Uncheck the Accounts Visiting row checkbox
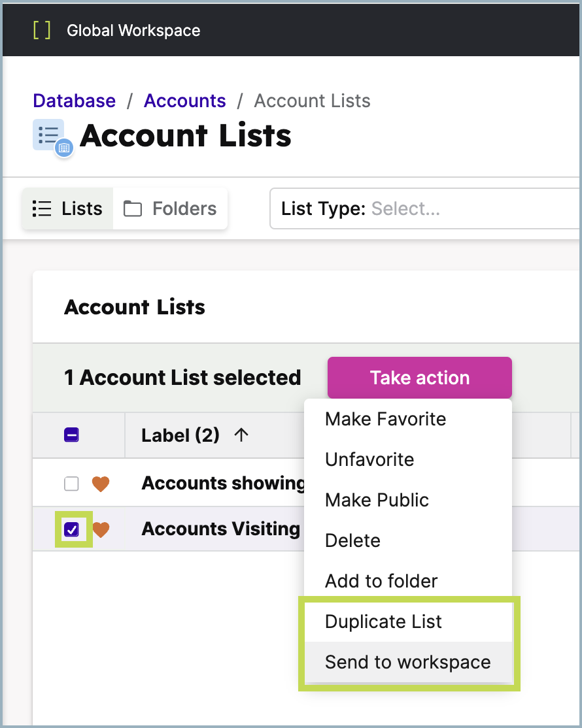 point(71,529)
